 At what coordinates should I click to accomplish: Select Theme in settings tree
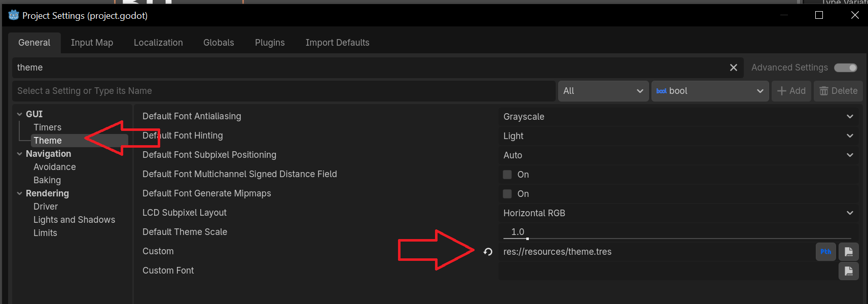(x=48, y=141)
